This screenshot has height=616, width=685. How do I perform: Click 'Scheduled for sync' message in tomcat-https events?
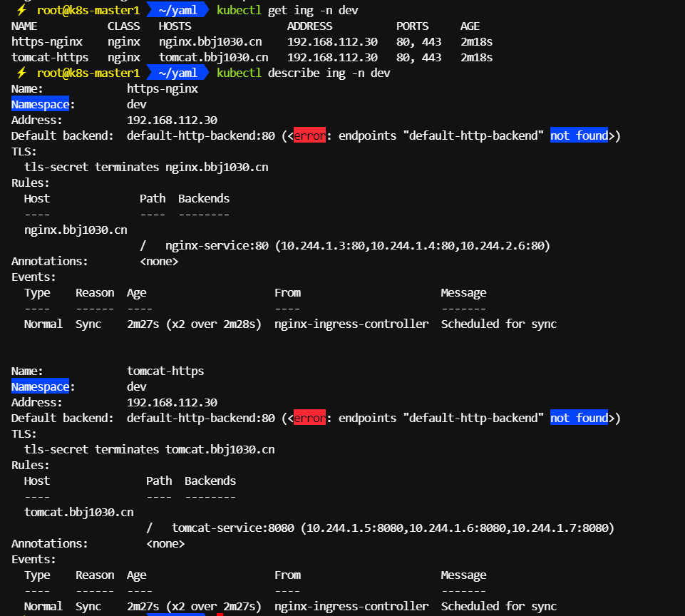point(499,607)
